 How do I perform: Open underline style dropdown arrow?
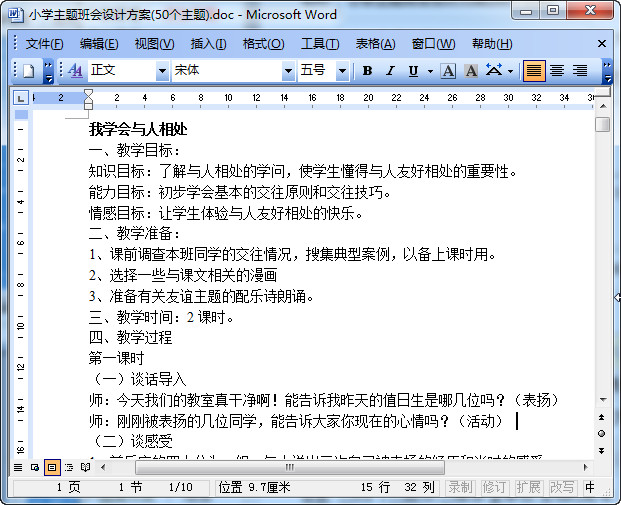431,71
